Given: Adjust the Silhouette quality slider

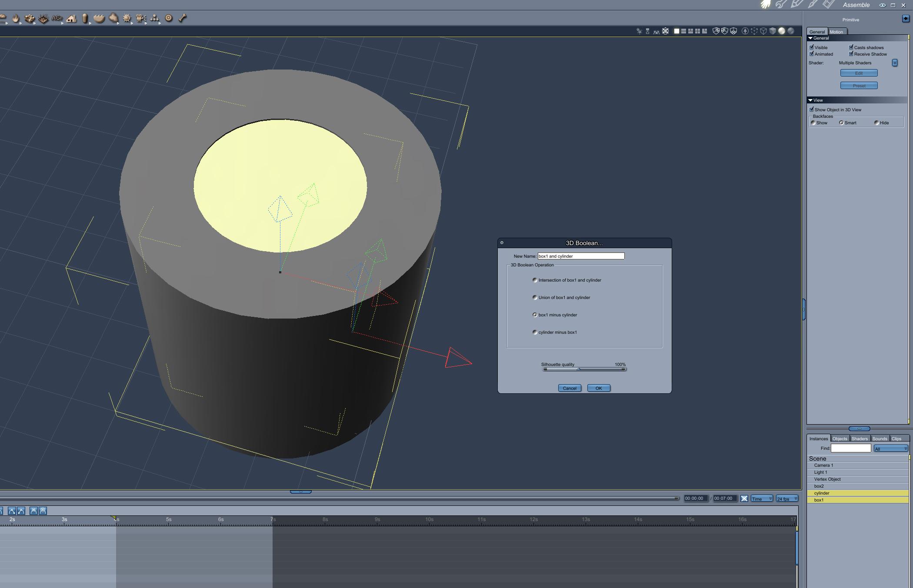Looking at the screenshot, I should click(x=578, y=369).
